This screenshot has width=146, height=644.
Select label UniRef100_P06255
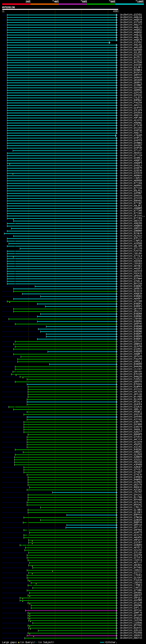click(x=131, y=359)
